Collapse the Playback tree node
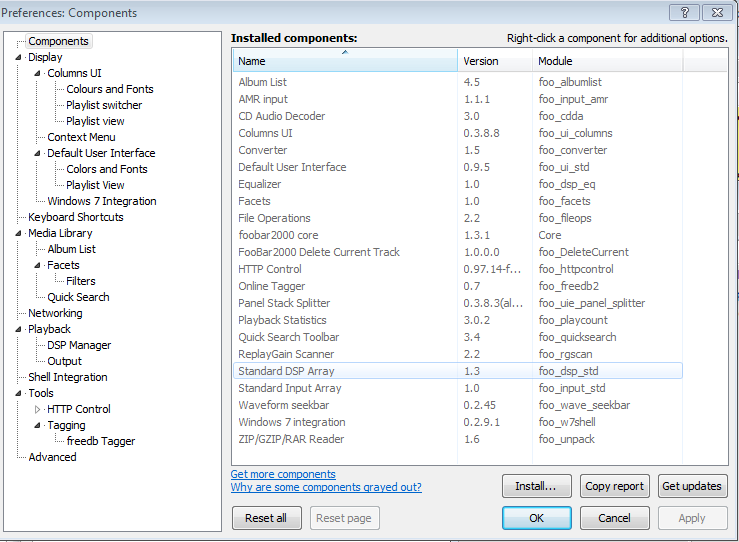The image size is (739, 542). tap(18, 329)
